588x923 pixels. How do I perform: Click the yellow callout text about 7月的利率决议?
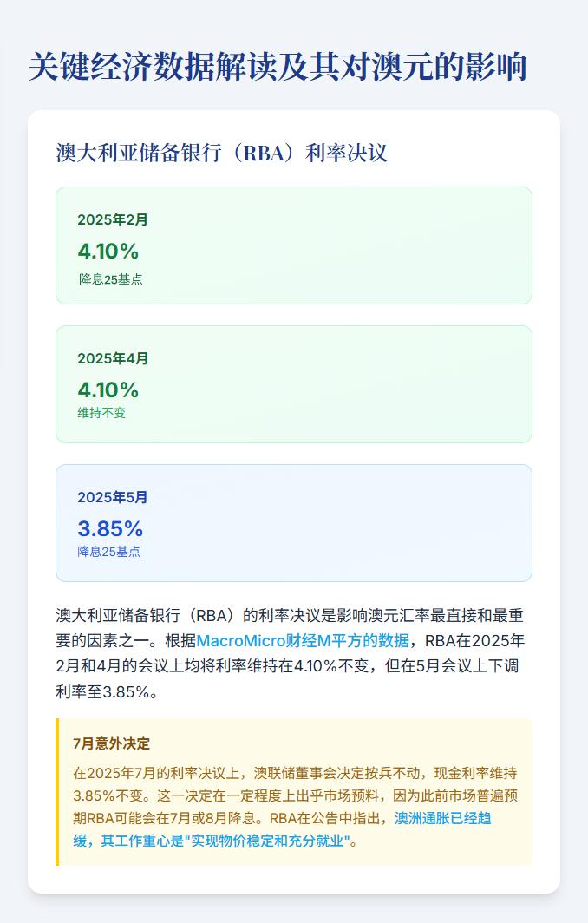(295, 807)
